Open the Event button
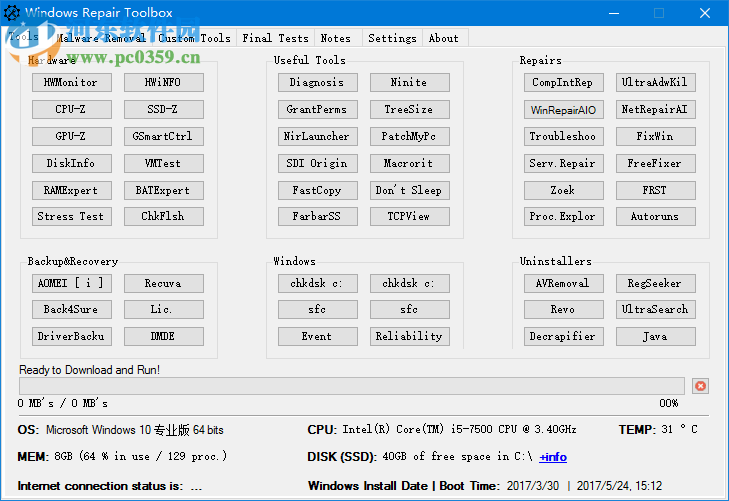 tap(318, 336)
